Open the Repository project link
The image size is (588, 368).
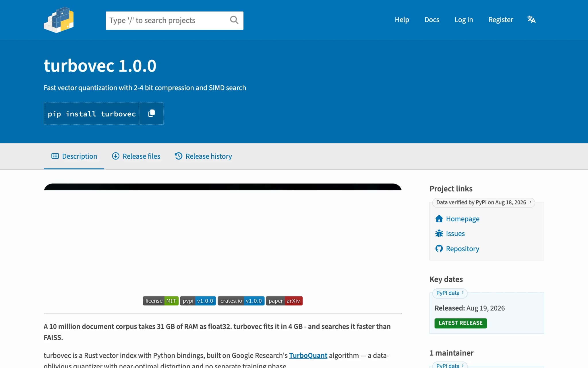463,248
